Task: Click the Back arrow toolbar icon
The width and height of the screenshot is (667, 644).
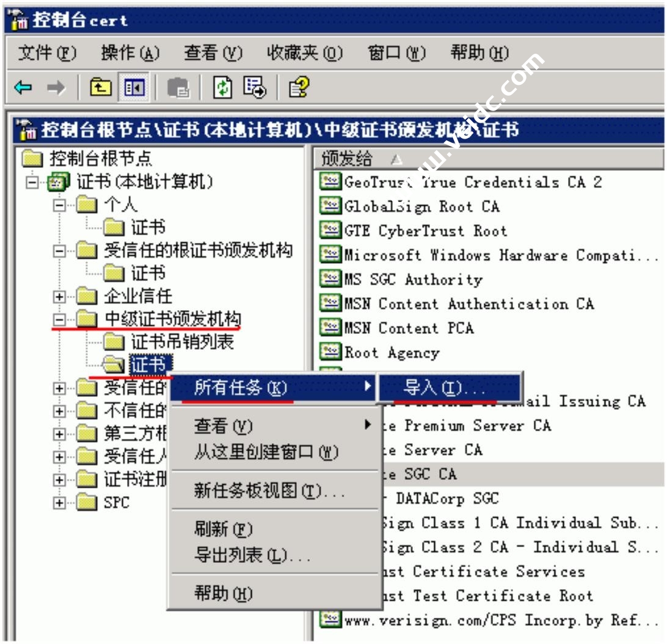Action: click(23, 87)
